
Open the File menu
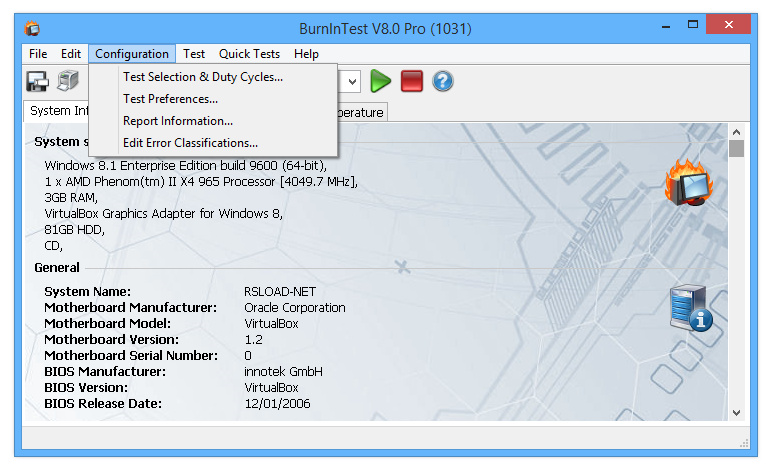tap(38, 54)
